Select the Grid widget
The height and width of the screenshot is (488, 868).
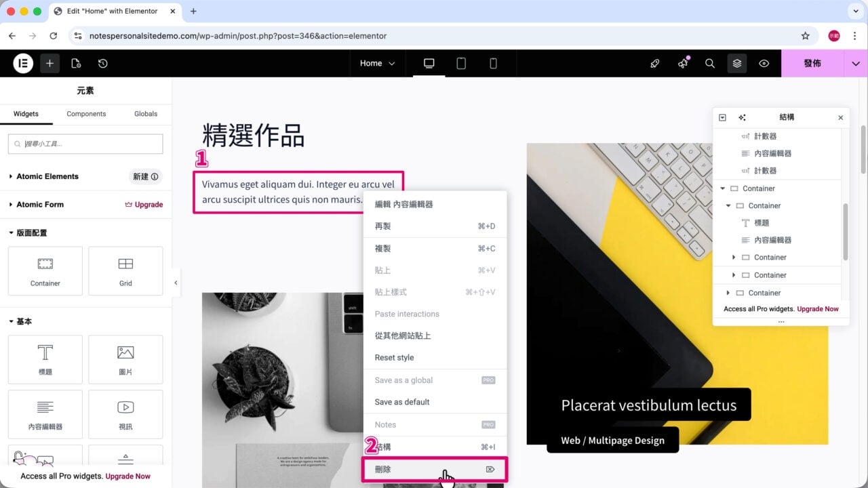125,271
